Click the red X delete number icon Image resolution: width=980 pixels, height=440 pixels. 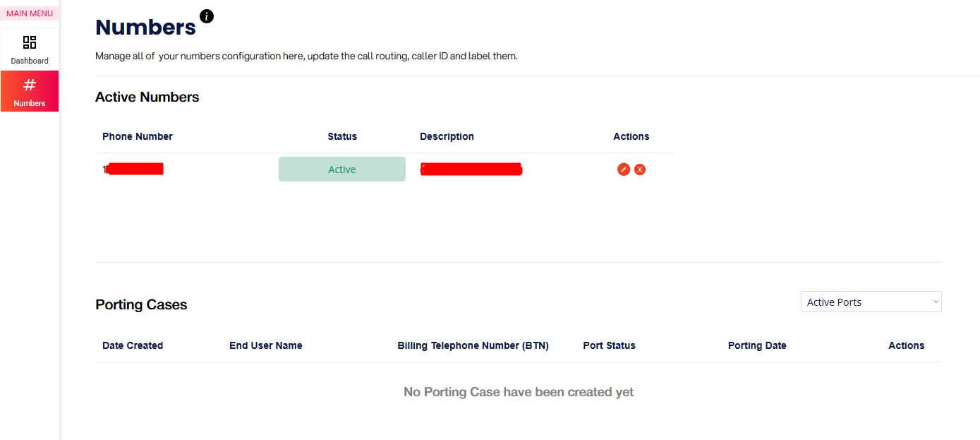click(640, 170)
